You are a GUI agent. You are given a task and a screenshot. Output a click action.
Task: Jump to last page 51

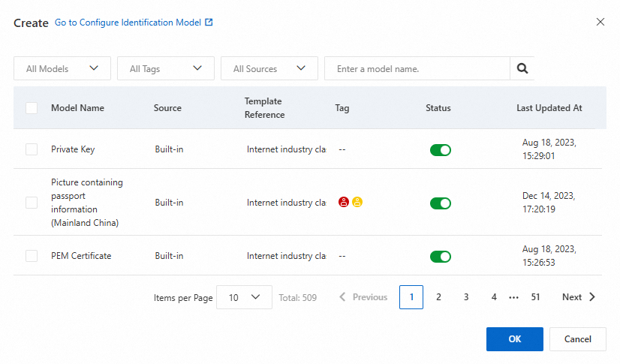pyautogui.click(x=535, y=297)
